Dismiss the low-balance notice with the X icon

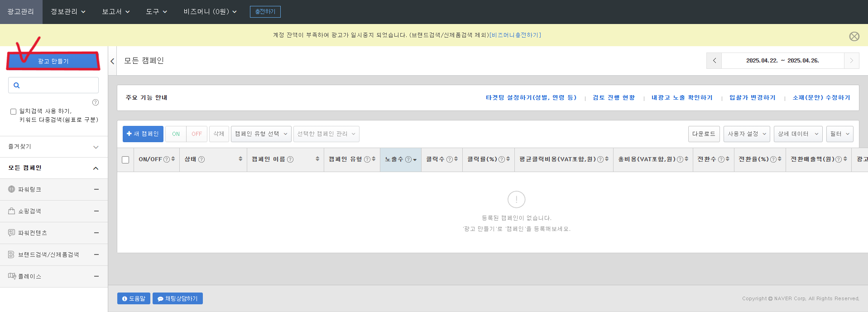pos(854,36)
